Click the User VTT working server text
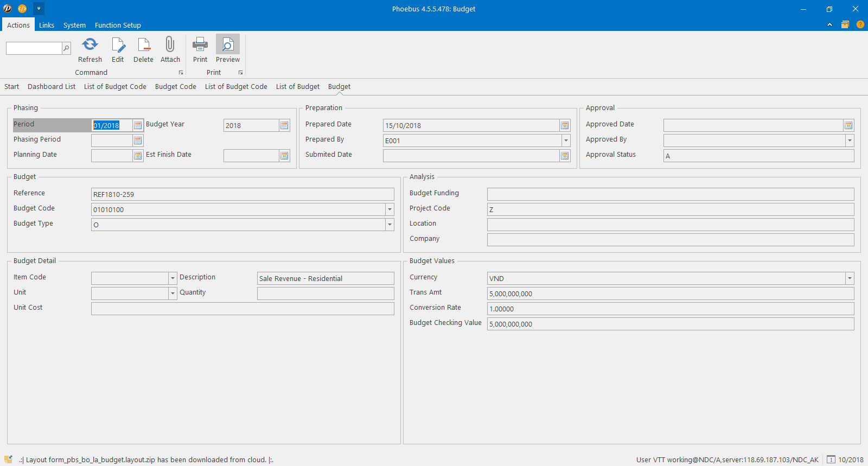This screenshot has height=466, width=868. [x=727, y=459]
